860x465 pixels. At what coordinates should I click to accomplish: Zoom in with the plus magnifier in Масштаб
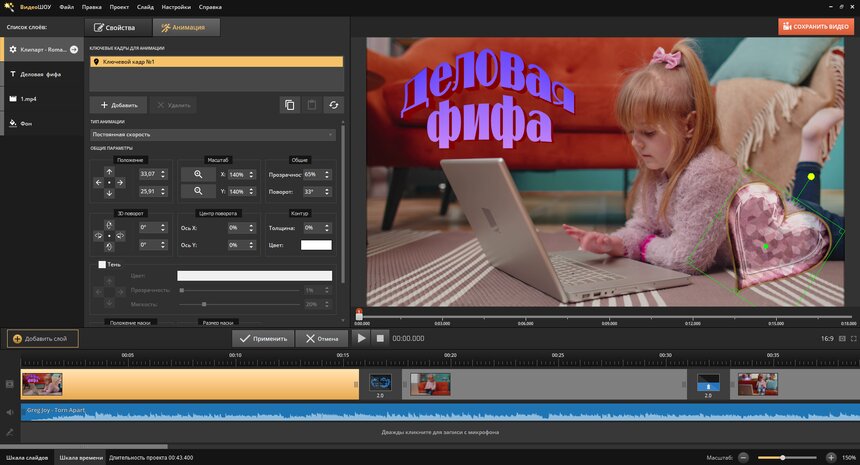[198, 174]
